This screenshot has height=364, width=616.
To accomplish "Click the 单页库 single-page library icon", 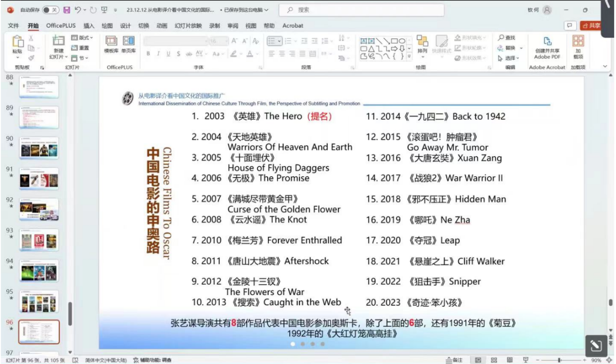I will 129,44.
